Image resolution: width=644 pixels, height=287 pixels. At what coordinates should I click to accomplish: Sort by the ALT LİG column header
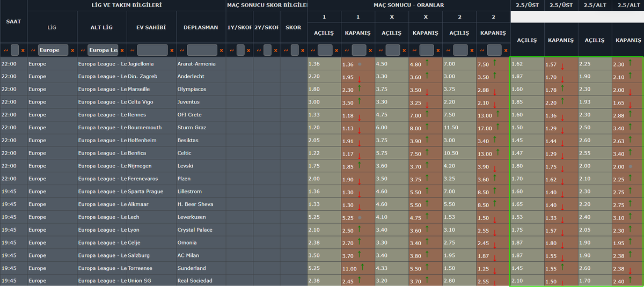pyautogui.click(x=102, y=27)
